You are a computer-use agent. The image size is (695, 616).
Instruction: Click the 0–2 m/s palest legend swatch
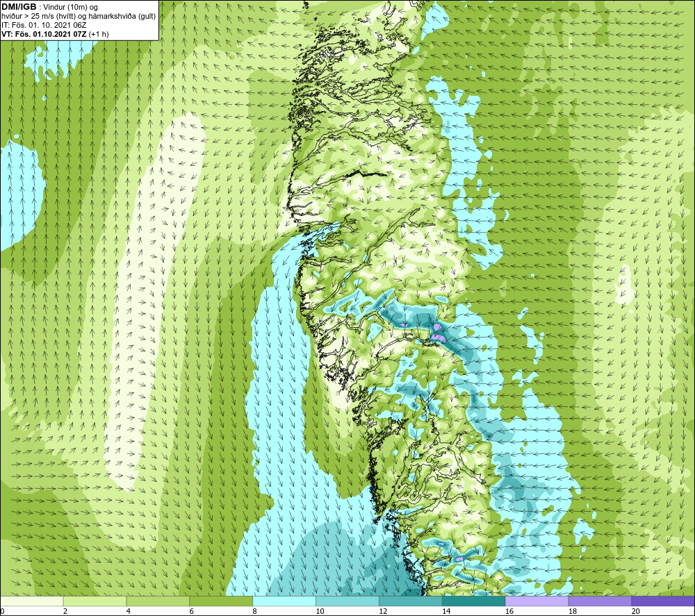pos(32,601)
